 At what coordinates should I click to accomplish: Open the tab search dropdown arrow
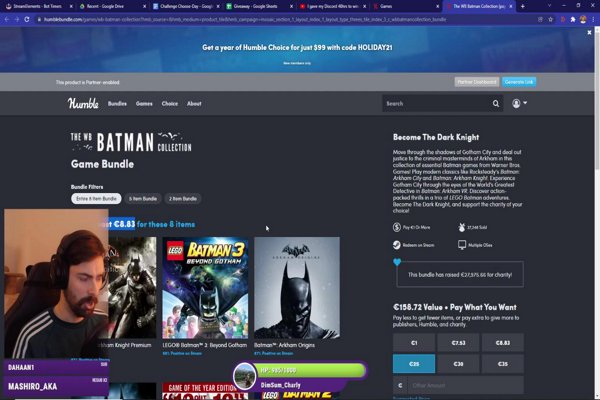(x=549, y=6)
